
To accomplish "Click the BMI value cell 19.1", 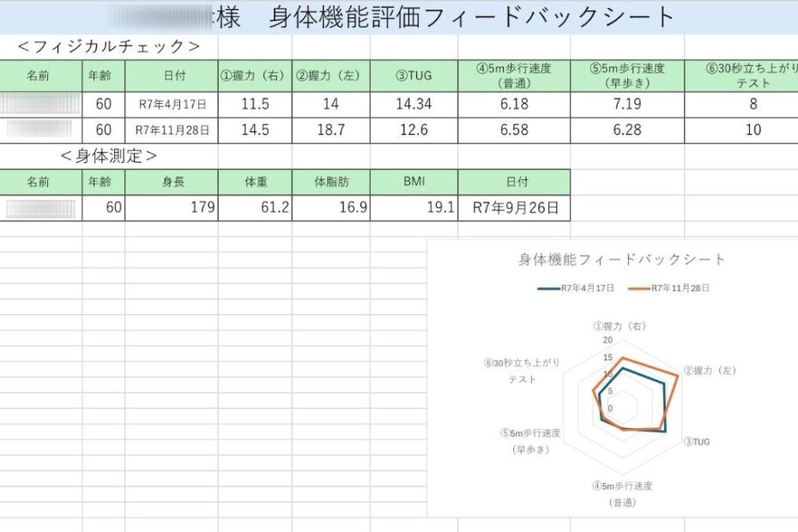I will pyautogui.click(x=414, y=208).
